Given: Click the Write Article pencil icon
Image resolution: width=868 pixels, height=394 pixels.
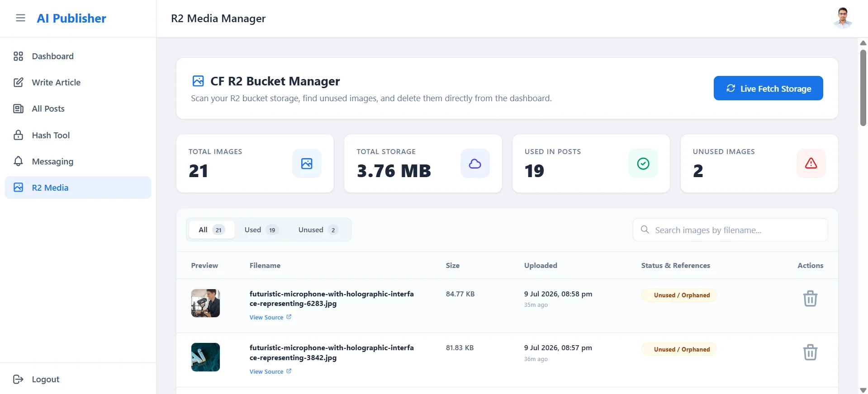Looking at the screenshot, I should 18,82.
